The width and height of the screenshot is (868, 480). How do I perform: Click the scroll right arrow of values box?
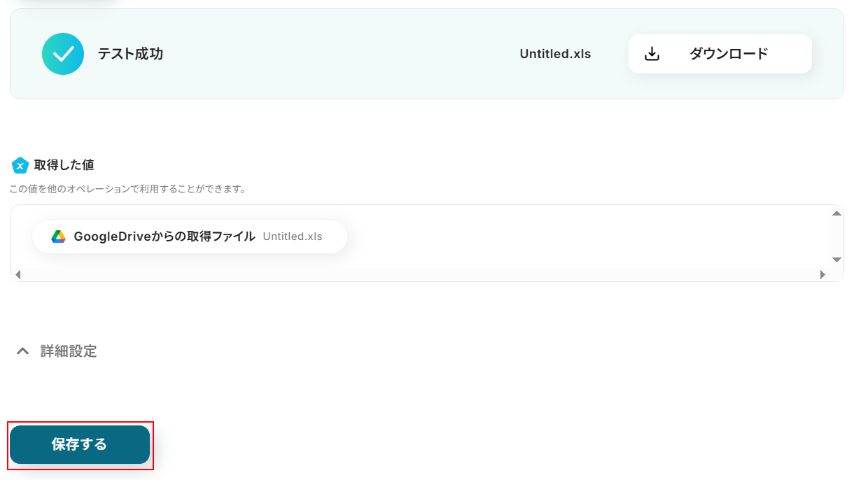tap(822, 275)
